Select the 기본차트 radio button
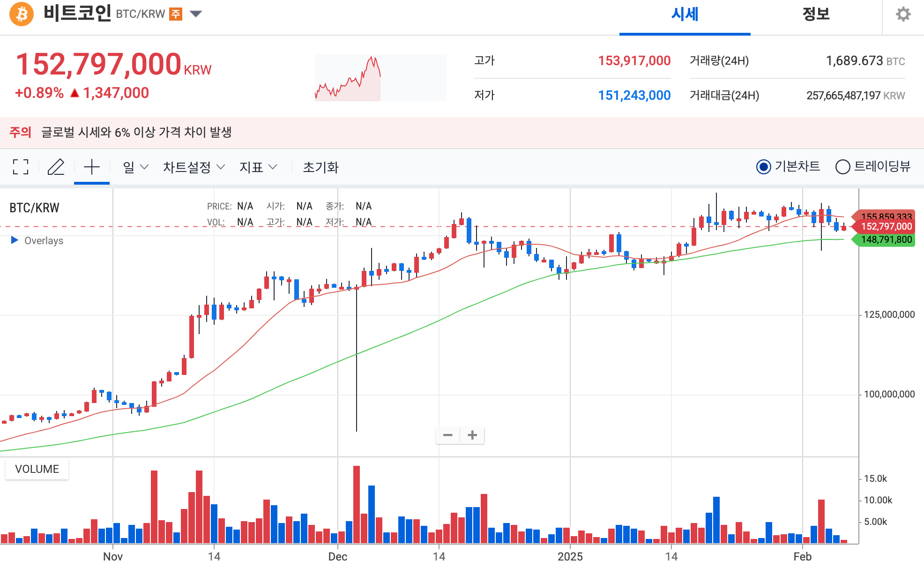 [763, 167]
